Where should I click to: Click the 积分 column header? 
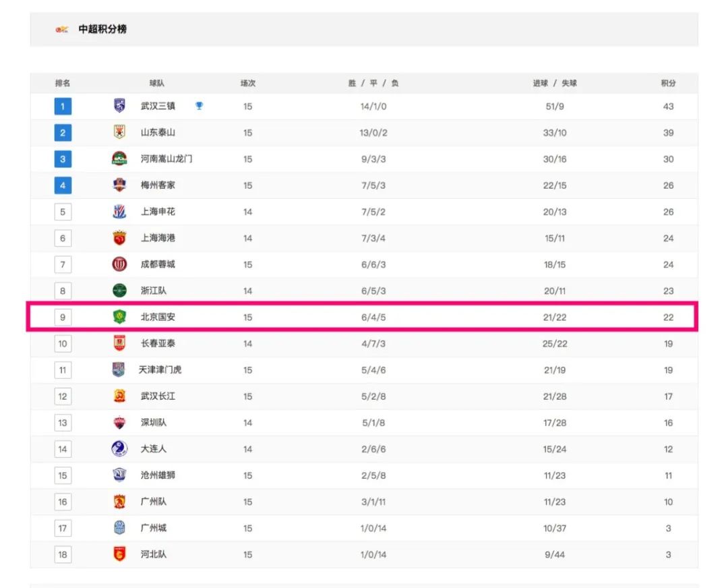[668, 84]
